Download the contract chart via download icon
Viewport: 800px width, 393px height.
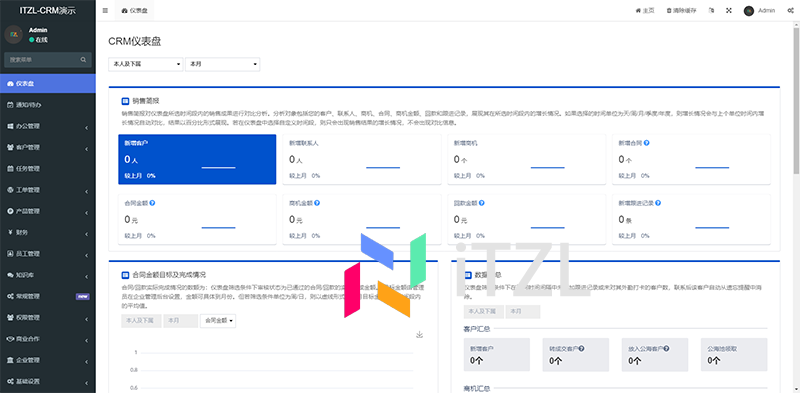419,335
